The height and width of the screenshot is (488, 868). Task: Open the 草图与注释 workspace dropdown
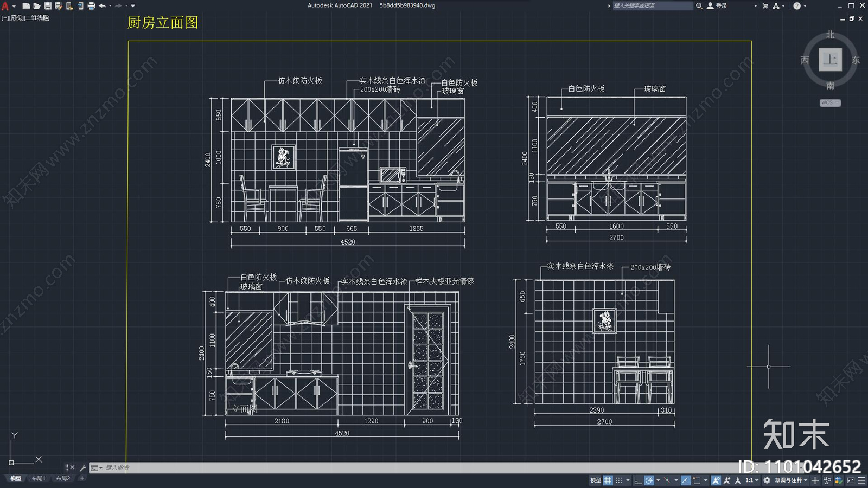click(792, 480)
